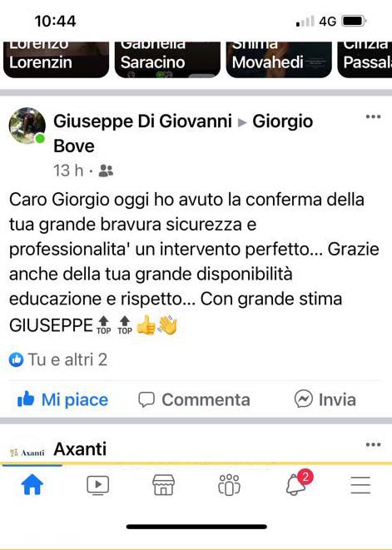Tap Commenta to comment on the post
This screenshot has height=550, width=392.
(x=194, y=399)
